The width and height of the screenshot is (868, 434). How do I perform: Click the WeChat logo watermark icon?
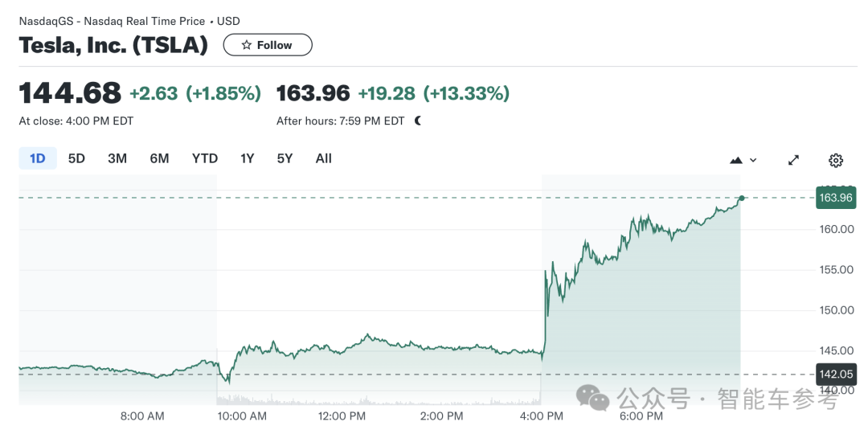pos(595,398)
